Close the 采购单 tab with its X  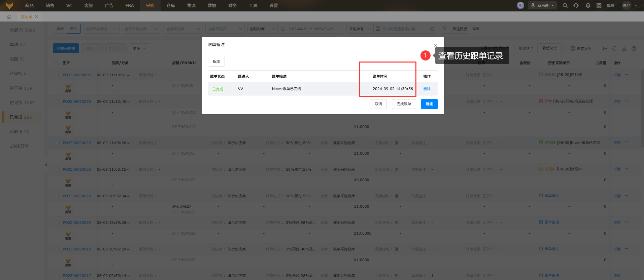[37, 16]
